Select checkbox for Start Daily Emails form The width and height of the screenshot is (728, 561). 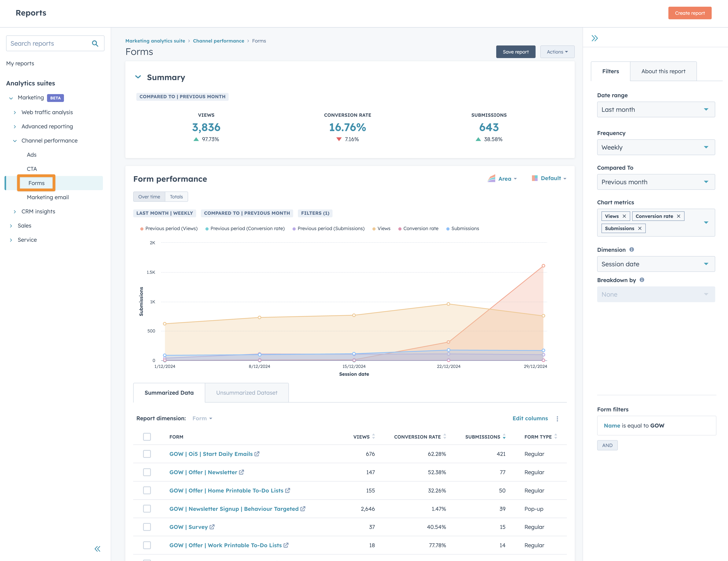[x=147, y=454]
